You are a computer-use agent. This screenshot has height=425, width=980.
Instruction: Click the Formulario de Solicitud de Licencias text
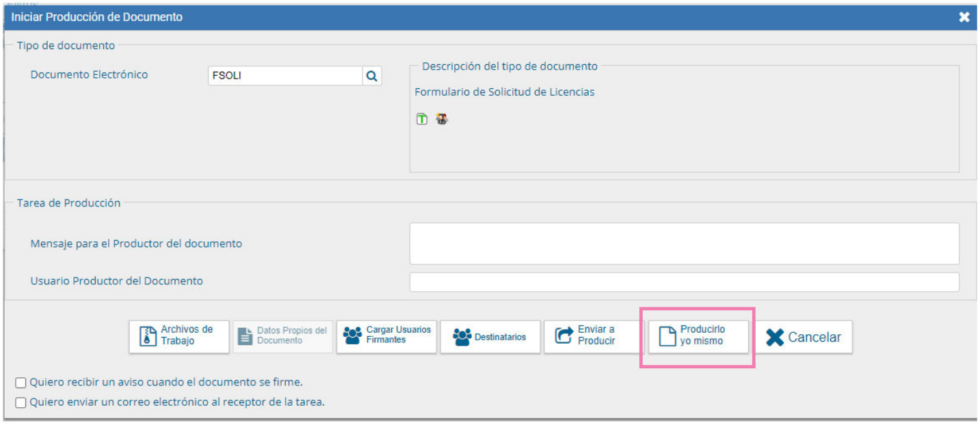[x=504, y=92]
